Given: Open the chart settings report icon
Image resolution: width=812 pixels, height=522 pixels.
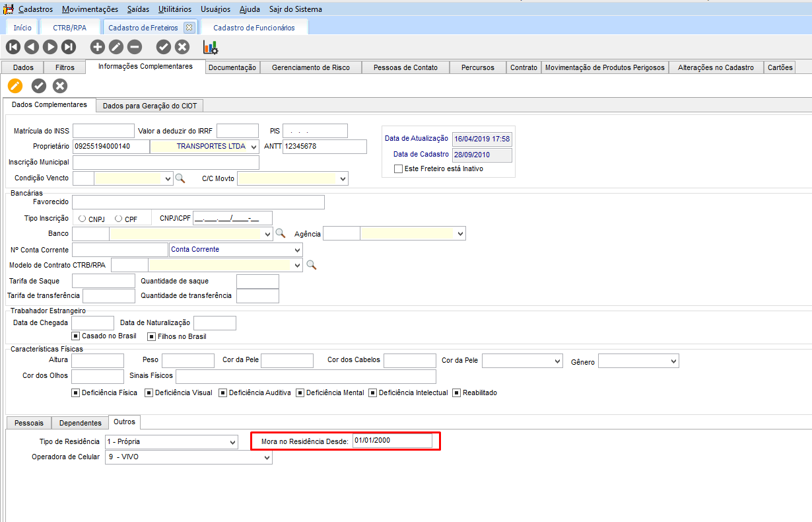Looking at the screenshot, I should coord(211,47).
